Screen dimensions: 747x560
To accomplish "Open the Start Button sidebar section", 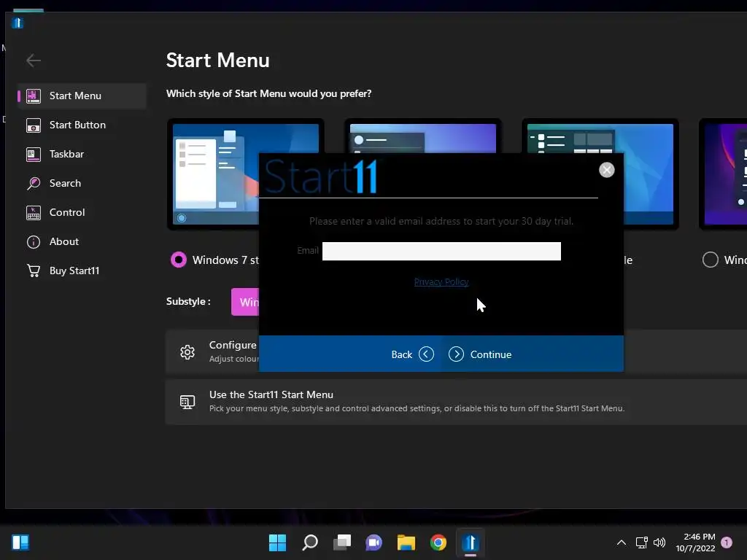I will [82, 125].
